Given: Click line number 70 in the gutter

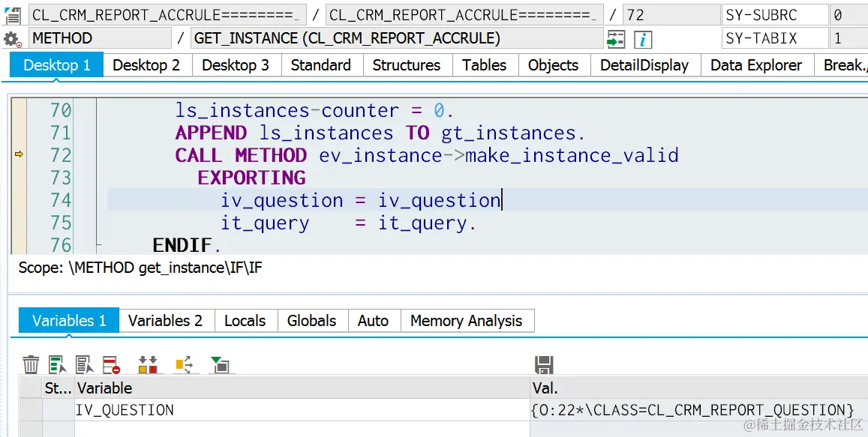Looking at the screenshot, I should click(x=61, y=111).
